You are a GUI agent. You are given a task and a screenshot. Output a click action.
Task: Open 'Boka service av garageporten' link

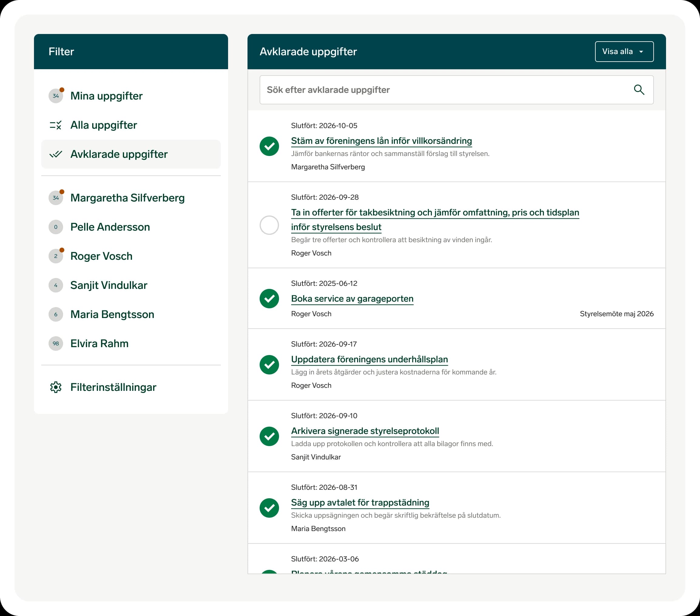pyautogui.click(x=352, y=298)
